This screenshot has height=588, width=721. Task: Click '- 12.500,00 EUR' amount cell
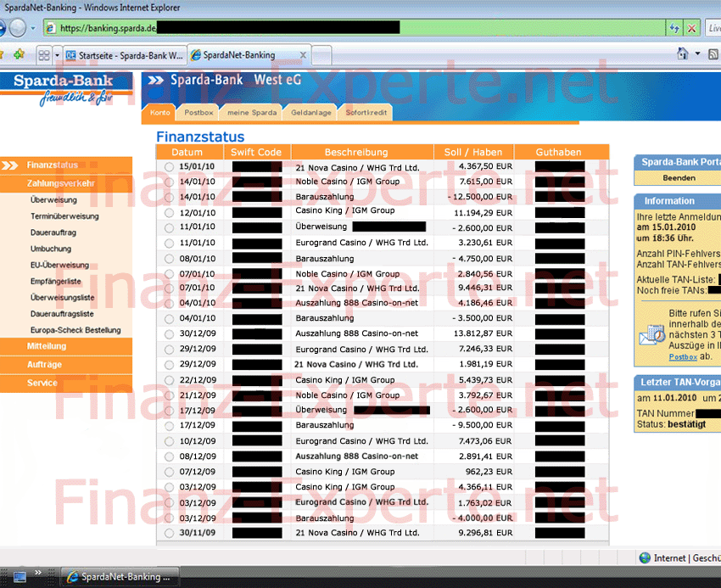pyautogui.click(x=479, y=197)
